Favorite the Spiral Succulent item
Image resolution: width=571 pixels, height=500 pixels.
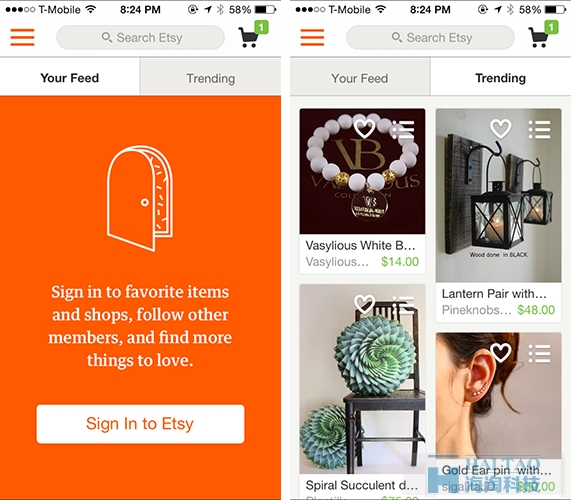[365, 304]
